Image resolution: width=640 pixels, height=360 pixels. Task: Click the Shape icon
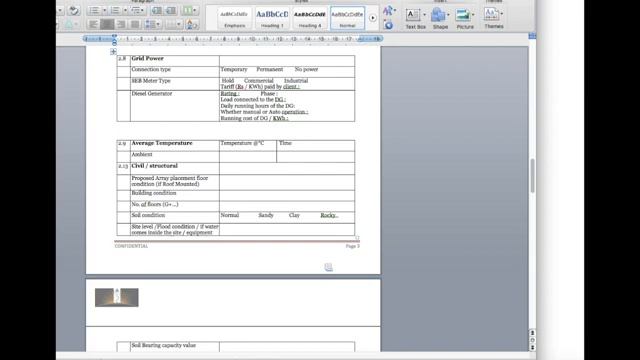[438, 15]
